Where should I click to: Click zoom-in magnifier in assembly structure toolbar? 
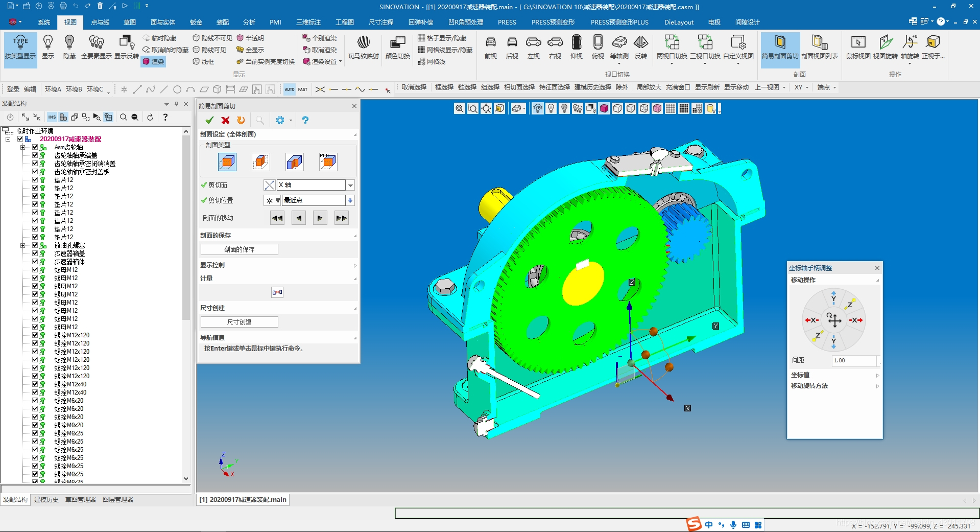coord(124,117)
